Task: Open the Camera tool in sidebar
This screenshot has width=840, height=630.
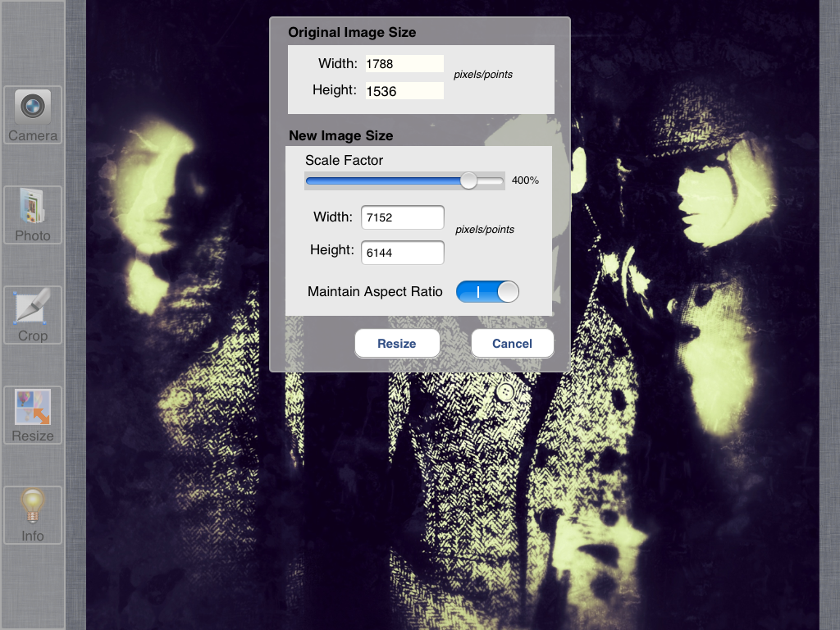Action: point(33,115)
